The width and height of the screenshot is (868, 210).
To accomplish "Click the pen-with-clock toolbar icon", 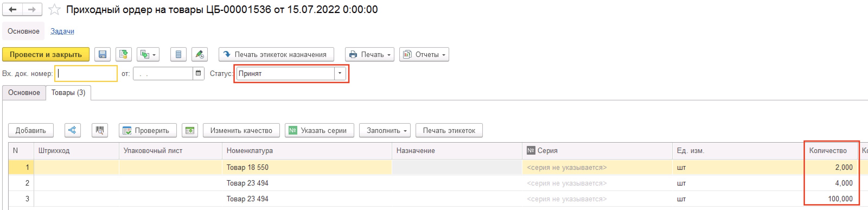I will click(199, 54).
